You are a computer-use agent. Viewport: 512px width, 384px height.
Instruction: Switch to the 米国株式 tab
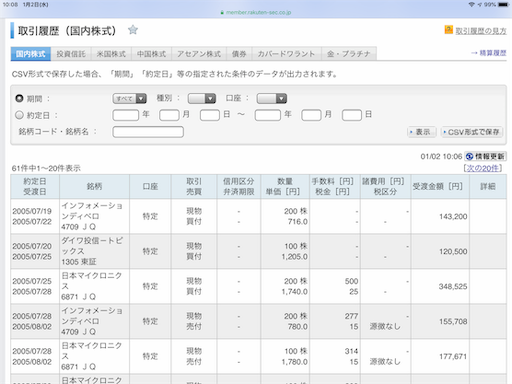click(111, 54)
